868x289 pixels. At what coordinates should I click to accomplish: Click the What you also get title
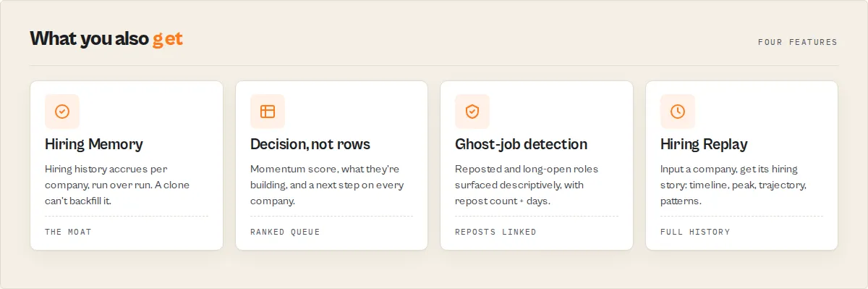click(106, 38)
